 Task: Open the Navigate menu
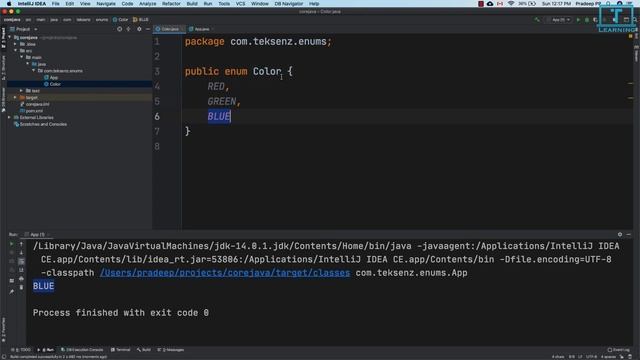(106, 4)
